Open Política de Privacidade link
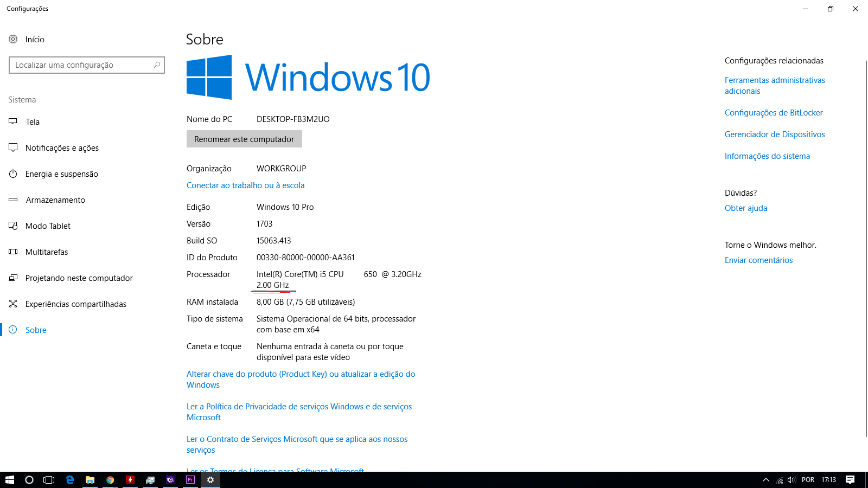The width and height of the screenshot is (868, 488). tap(299, 412)
